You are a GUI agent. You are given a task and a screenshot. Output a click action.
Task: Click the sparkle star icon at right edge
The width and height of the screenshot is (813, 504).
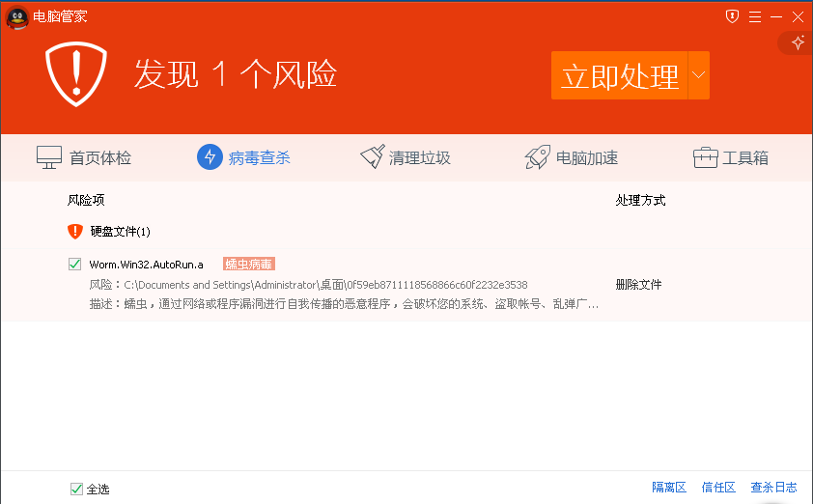[798, 42]
